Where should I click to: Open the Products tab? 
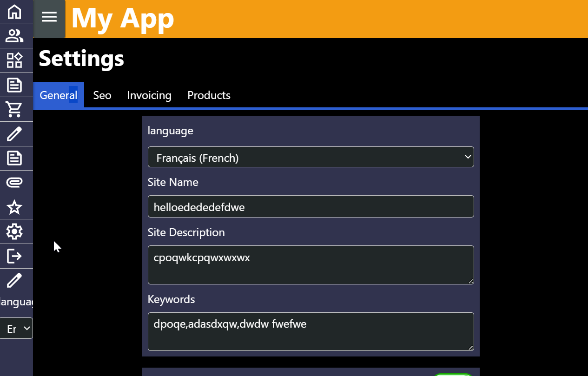click(x=209, y=95)
